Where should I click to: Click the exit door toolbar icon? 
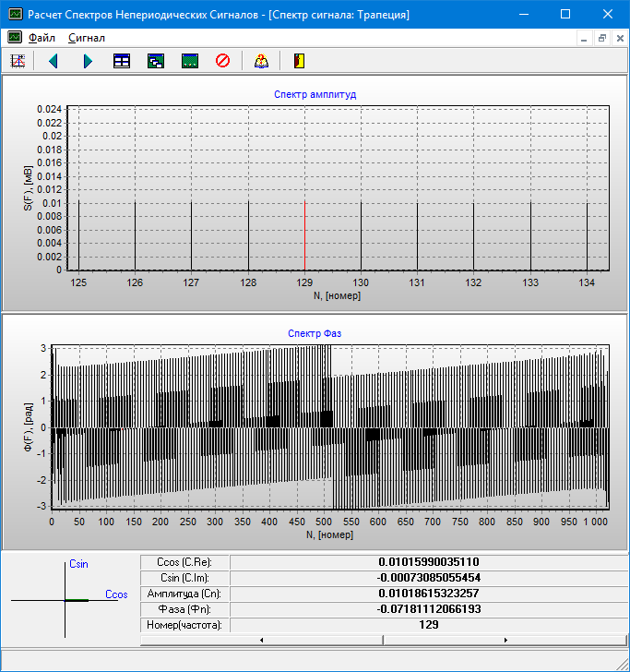(x=298, y=61)
